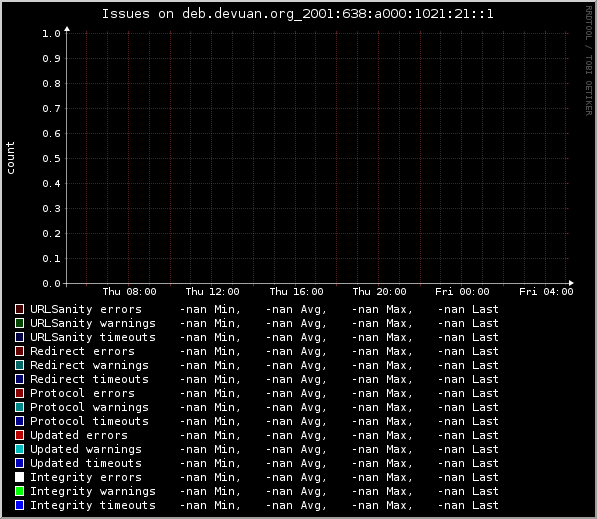Viewport: 597px width, 519px height.
Task: Click the vertical count axis label
Action: (x=10, y=158)
